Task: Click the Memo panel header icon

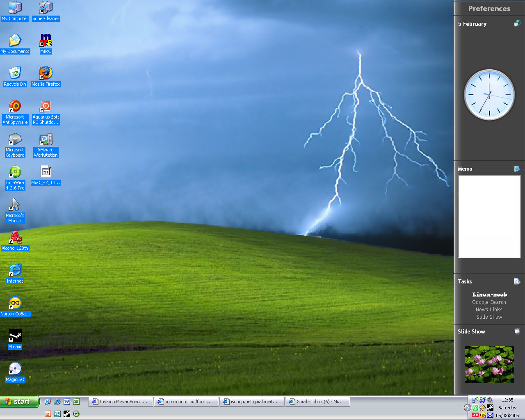Action: [x=517, y=169]
